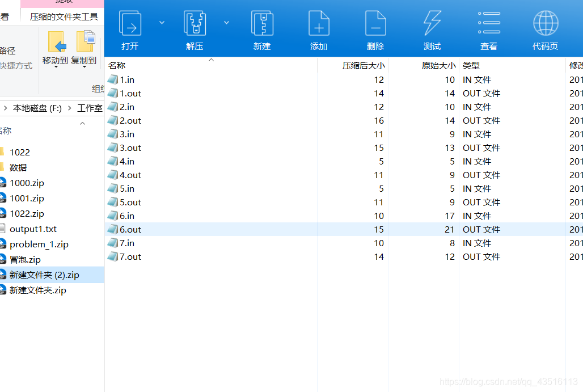Switch to the 压缩的文件夹工具 tab
This screenshot has width=583, height=392.
[x=64, y=17]
